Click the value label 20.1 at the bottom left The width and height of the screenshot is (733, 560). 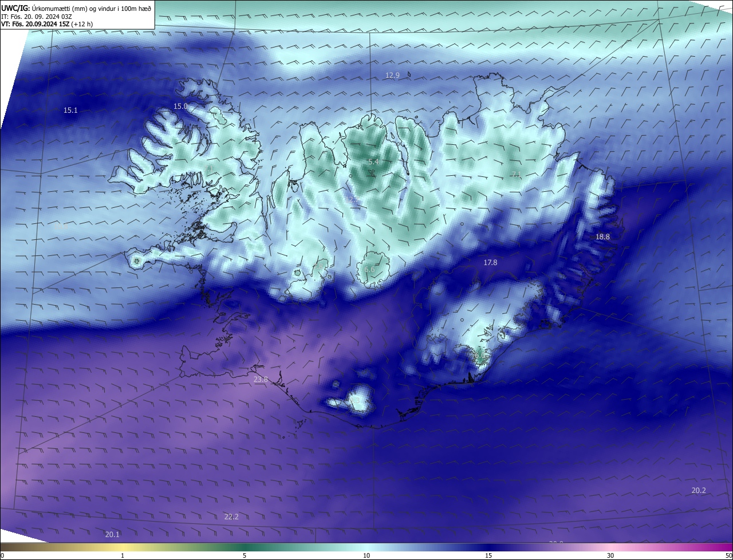point(112,534)
